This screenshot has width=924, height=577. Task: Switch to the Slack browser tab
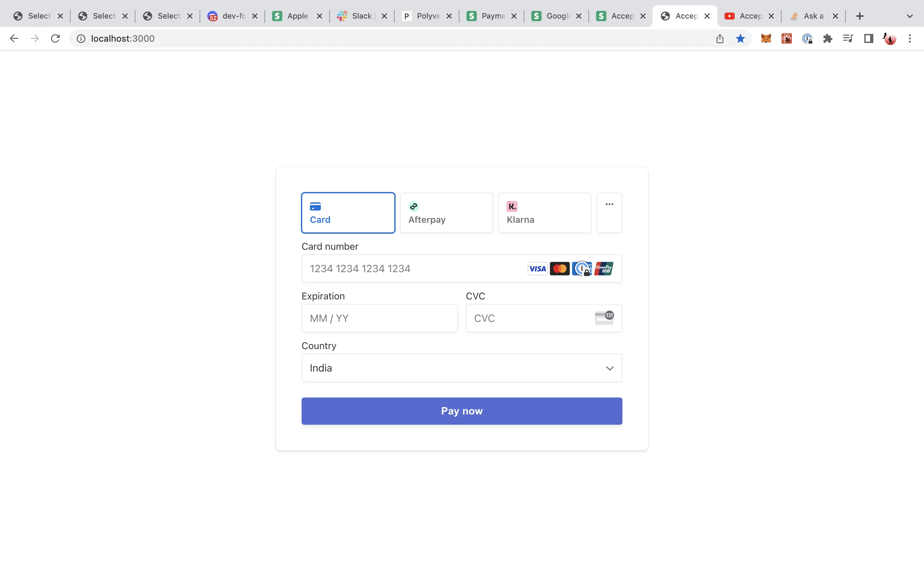[360, 16]
